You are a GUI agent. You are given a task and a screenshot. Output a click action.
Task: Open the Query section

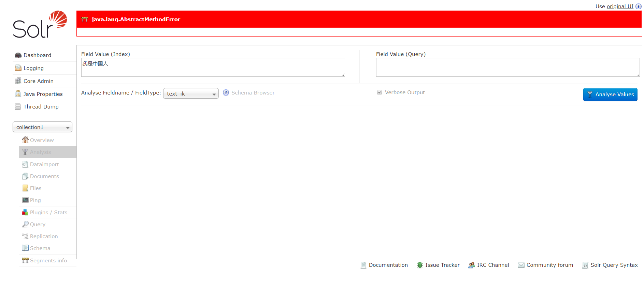click(x=38, y=224)
